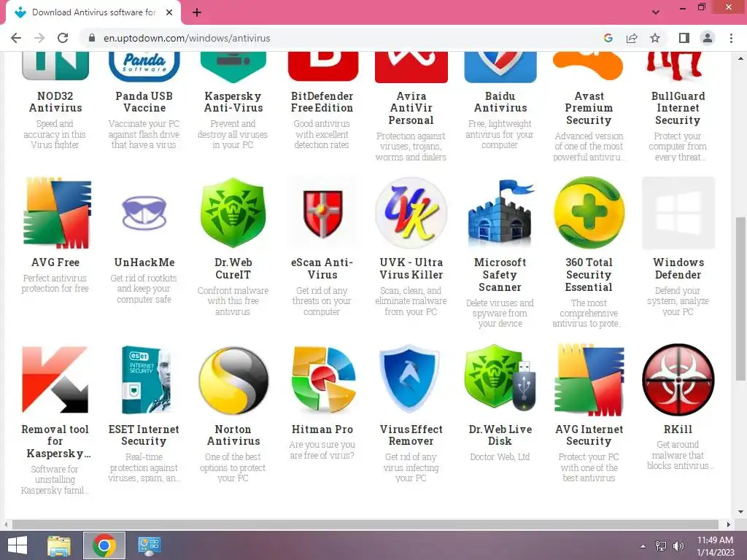The width and height of the screenshot is (747, 560).
Task: Click the 11:49 AM clock
Action: point(715,540)
